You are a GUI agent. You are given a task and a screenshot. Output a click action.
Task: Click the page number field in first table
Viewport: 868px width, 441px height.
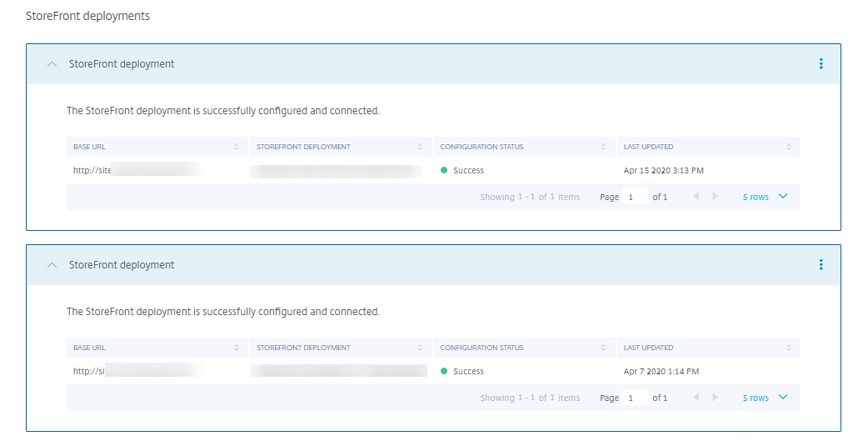[x=636, y=197]
